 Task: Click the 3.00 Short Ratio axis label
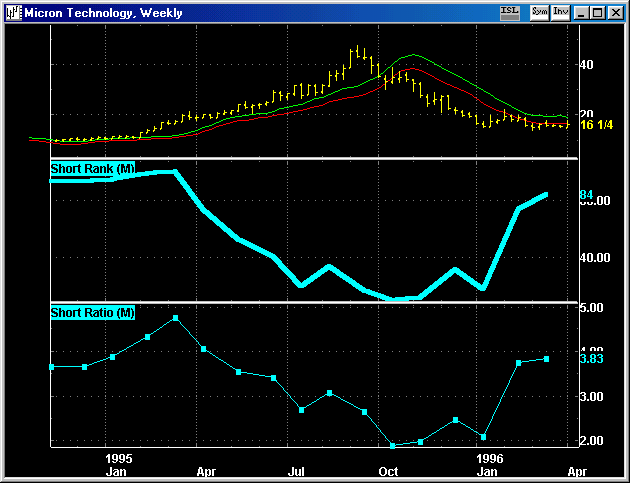(591, 397)
